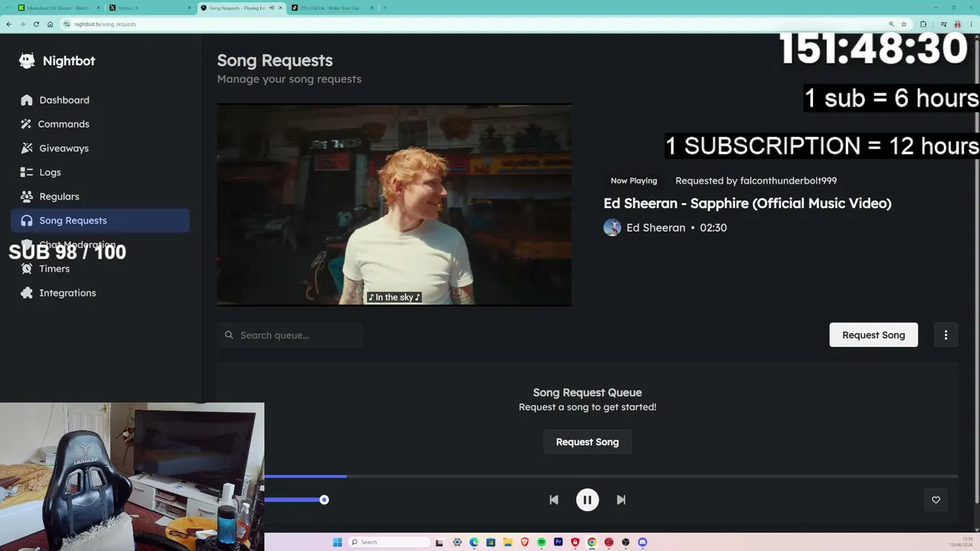Expand the tab search dropdown arrow
Image resolution: width=980 pixels, height=551 pixels.
pyautogui.click(x=8, y=8)
